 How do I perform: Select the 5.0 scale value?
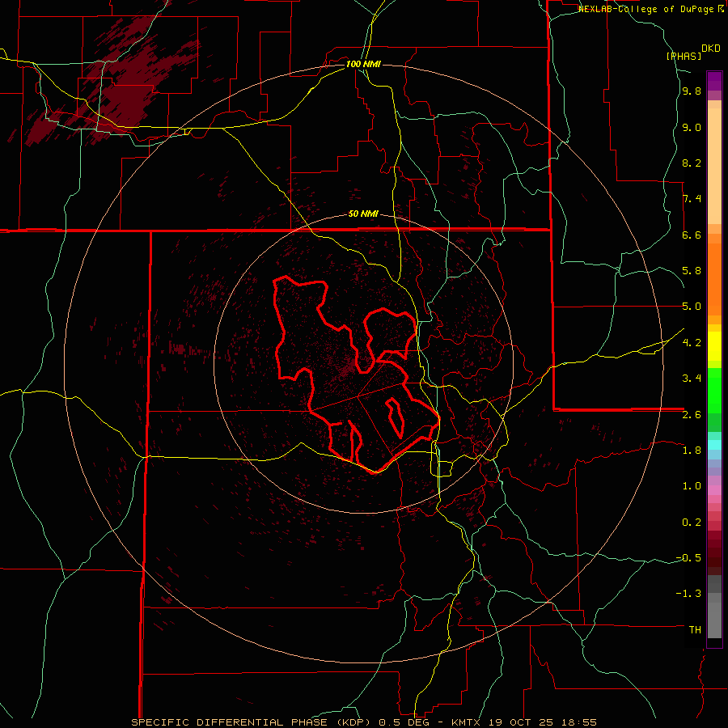(x=692, y=307)
